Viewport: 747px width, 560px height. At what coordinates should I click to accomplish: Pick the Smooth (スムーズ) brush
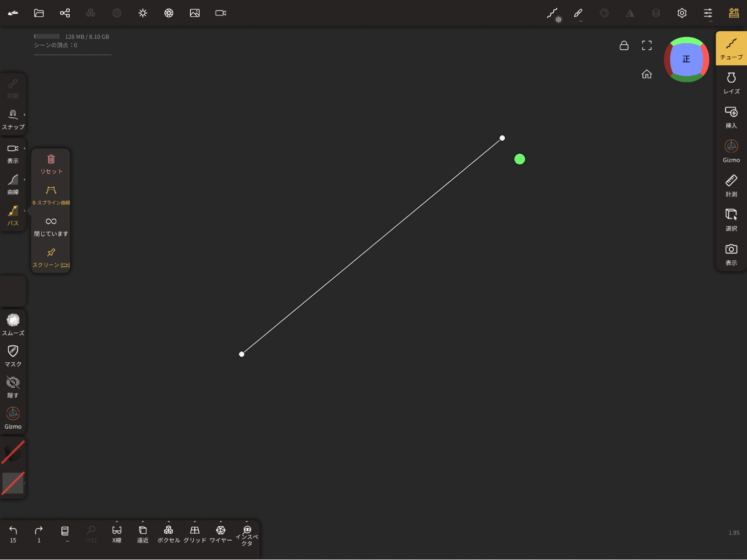click(13, 325)
